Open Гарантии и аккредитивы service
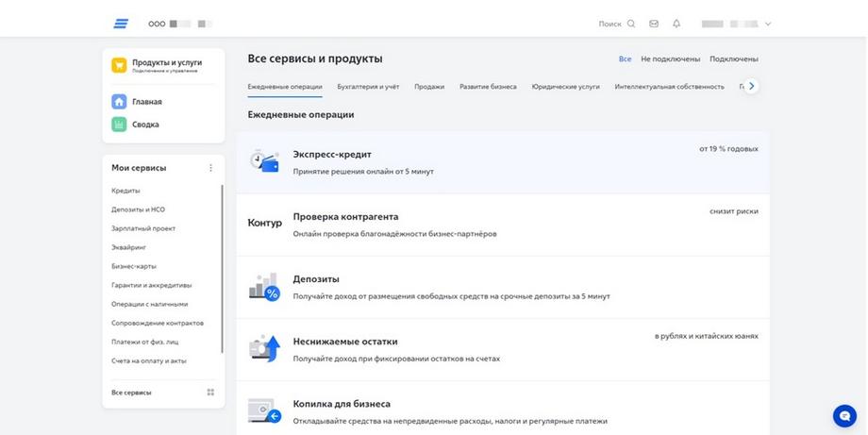Image resolution: width=868 pixels, height=435 pixels. coord(152,285)
